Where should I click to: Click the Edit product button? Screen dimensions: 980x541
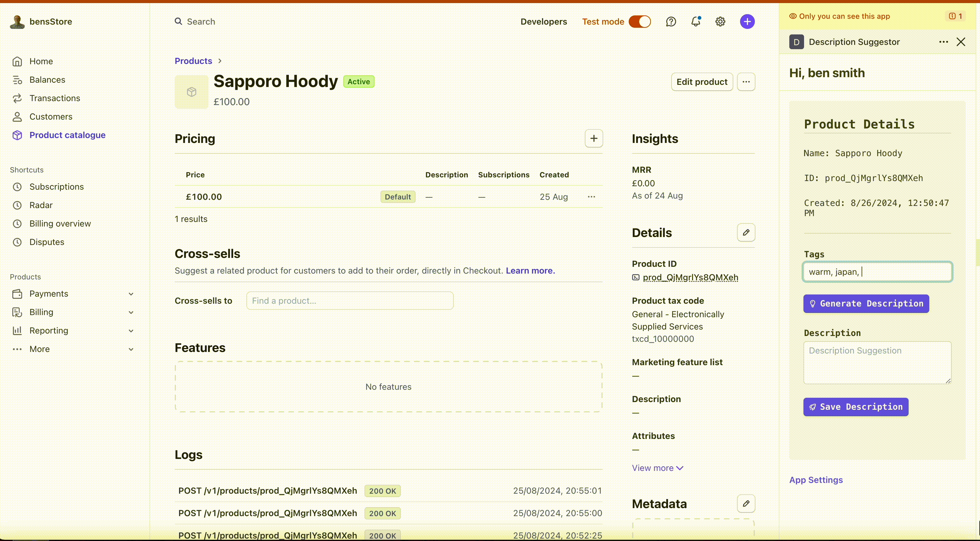coord(702,82)
